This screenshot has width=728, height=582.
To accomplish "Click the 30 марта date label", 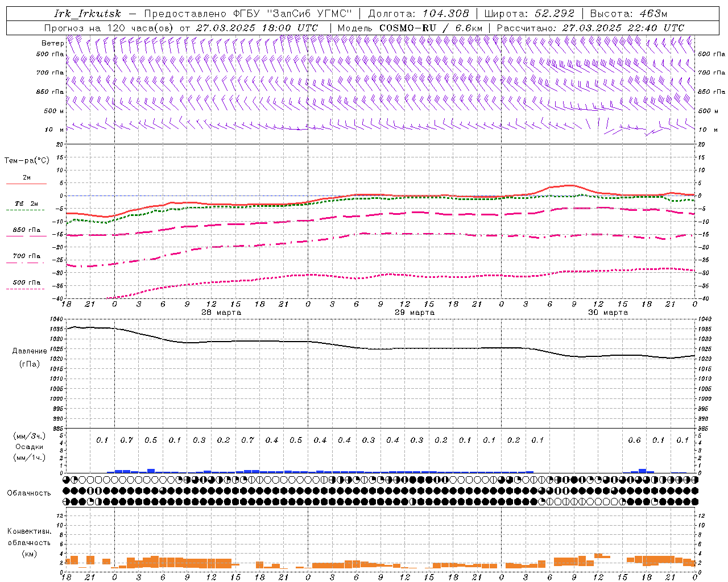I will tap(607, 313).
